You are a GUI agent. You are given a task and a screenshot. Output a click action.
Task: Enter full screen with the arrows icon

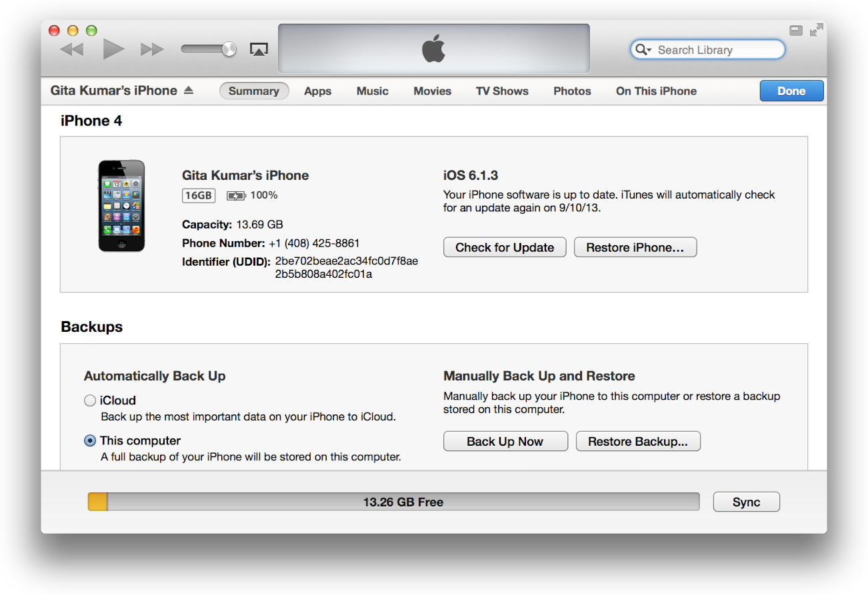[816, 31]
